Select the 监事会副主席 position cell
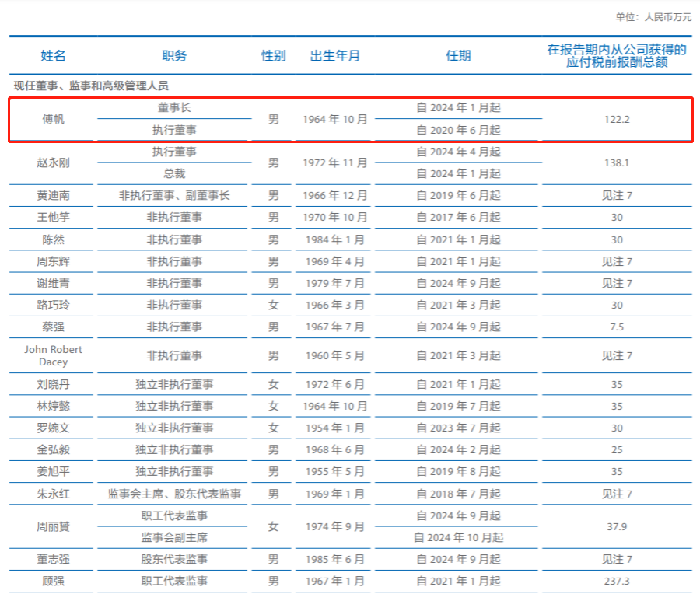700x594 pixels. pyautogui.click(x=174, y=537)
